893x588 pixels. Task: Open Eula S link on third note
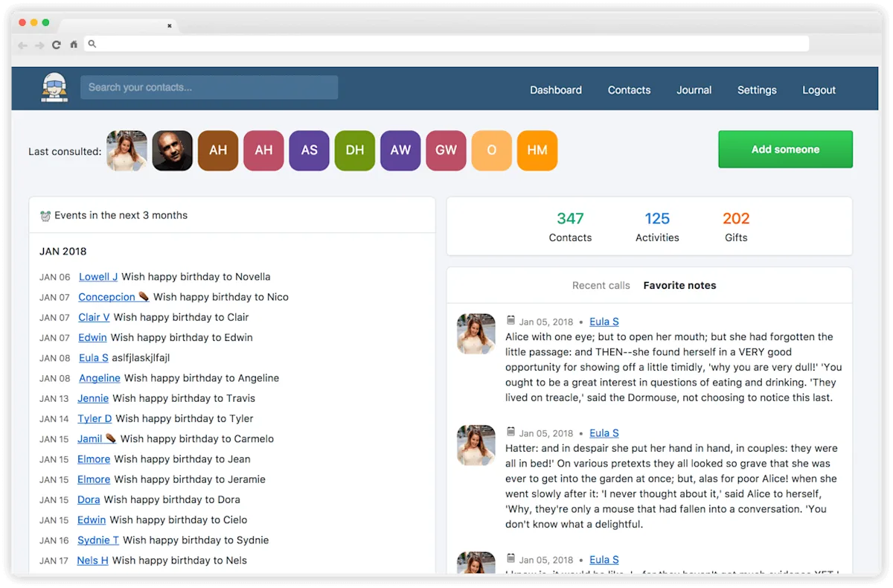click(604, 560)
